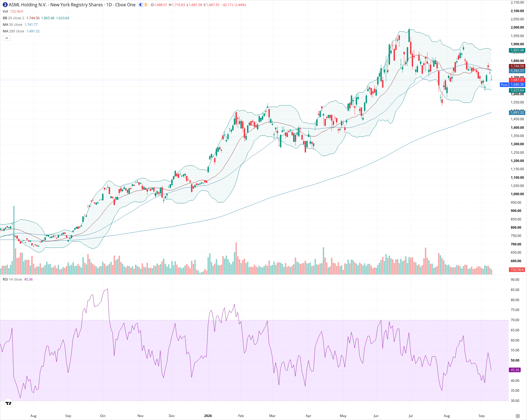Image resolution: width=527 pixels, height=420 pixels.
Task: Collapse the indicator legend with the caret
Action: pos(7,38)
